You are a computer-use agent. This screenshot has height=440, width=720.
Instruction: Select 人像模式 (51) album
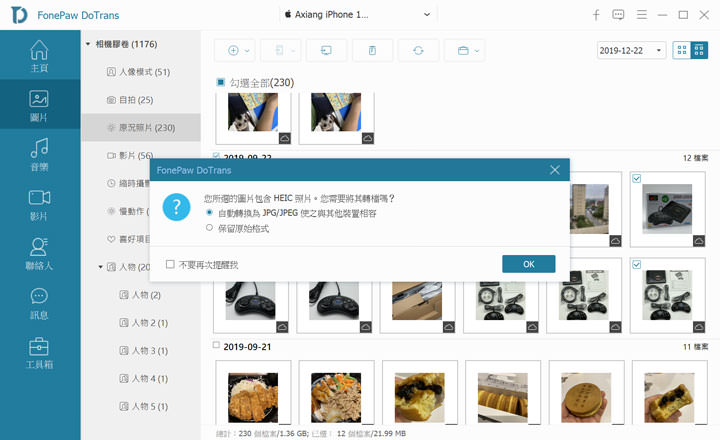pyautogui.click(x=139, y=72)
